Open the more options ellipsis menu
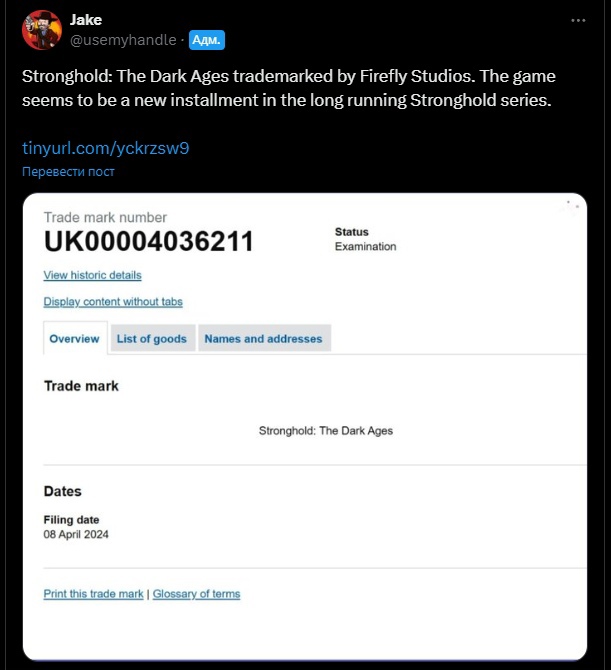 pyautogui.click(x=578, y=20)
